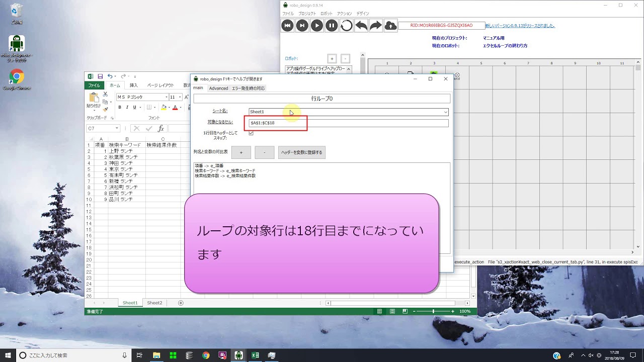Screen dimensions: 644x362
Task: Click the RID text field
Action: [x=441, y=25]
